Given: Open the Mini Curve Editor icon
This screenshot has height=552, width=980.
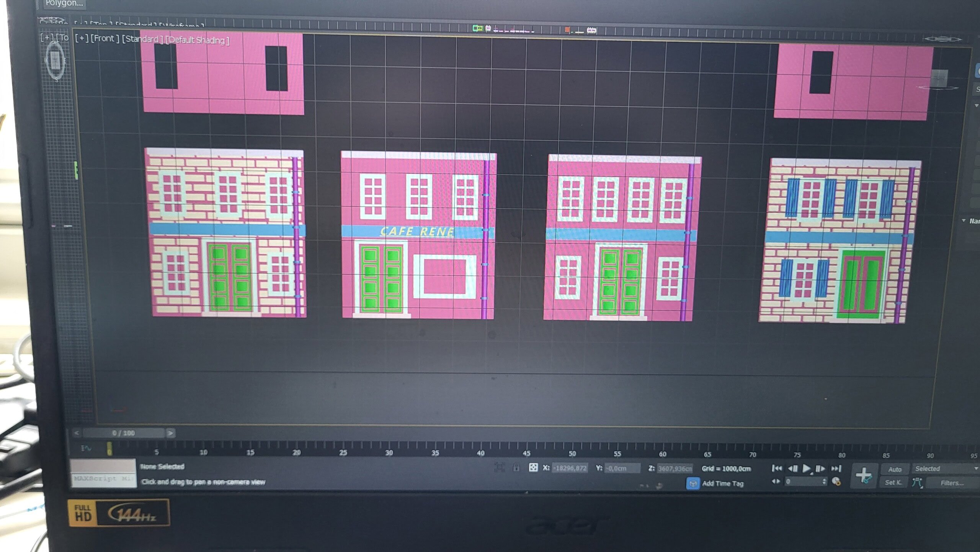Looking at the screenshot, I should coord(86,448).
